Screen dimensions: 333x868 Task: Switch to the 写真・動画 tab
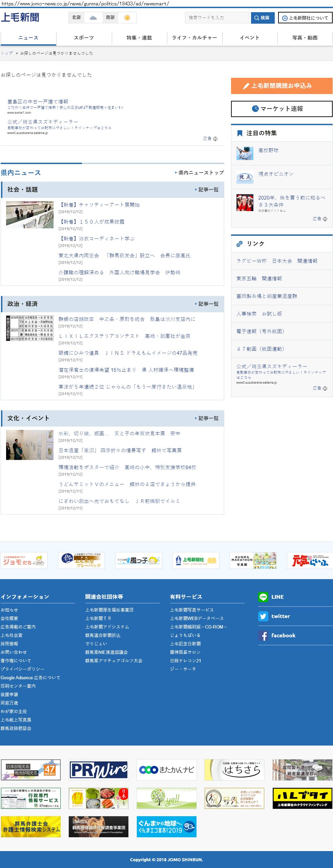click(x=305, y=38)
